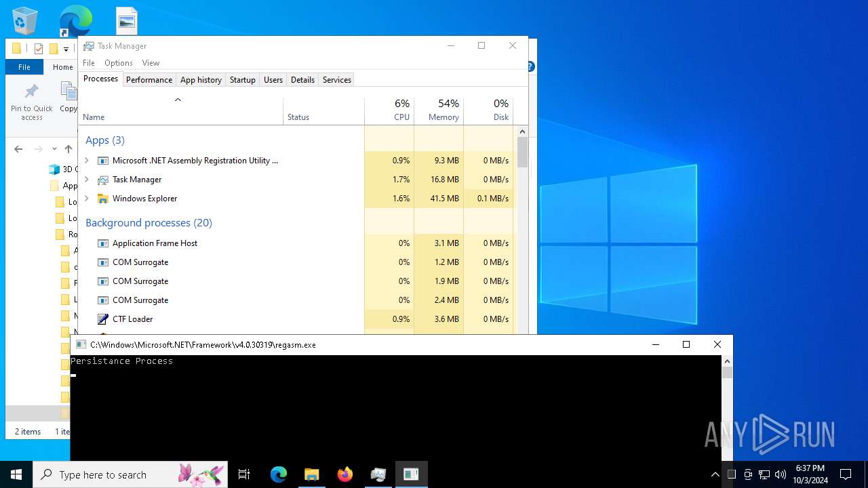
Task: Click the Apps (3) group header
Action: [105, 140]
